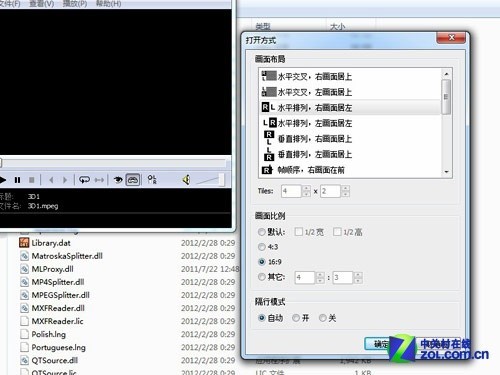500x375 pixels.
Task: Select MPEGSplitter.dll in file list
Action: tap(60, 295)
